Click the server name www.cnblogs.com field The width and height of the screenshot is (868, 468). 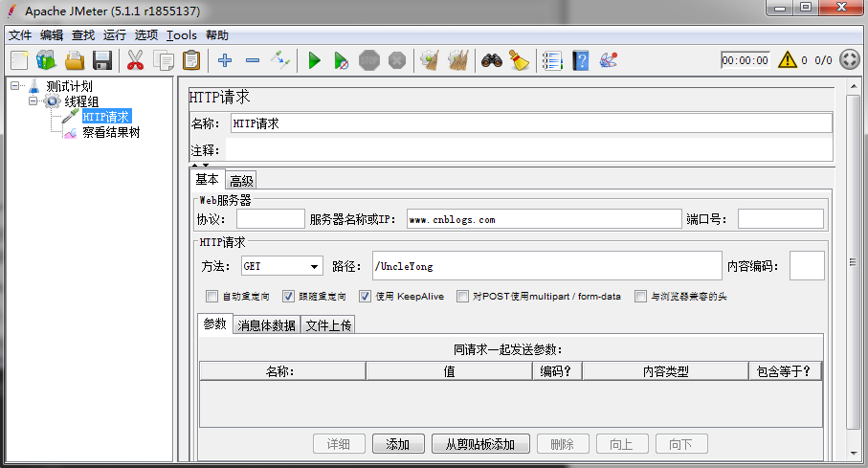545,219
